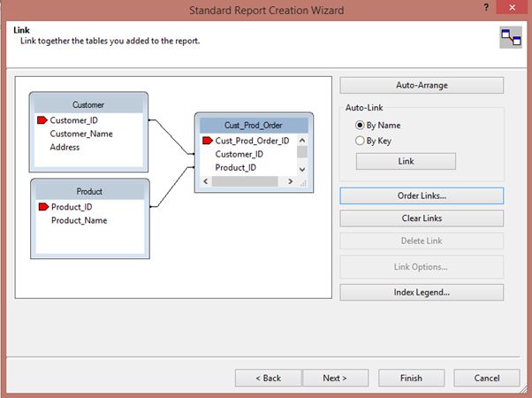Select link line from Product to Cust_Prod_Order
Screen dimensions: 532x398
click(172, 187)
